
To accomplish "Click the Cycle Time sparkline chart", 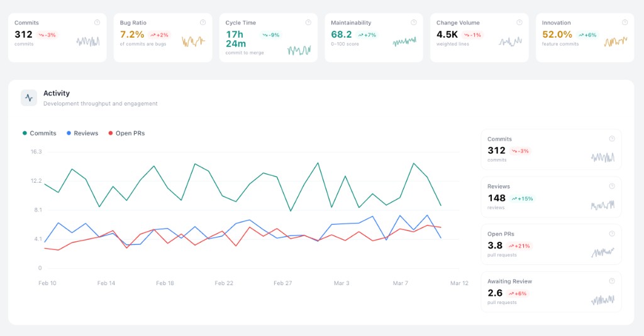I will (299, 50).
